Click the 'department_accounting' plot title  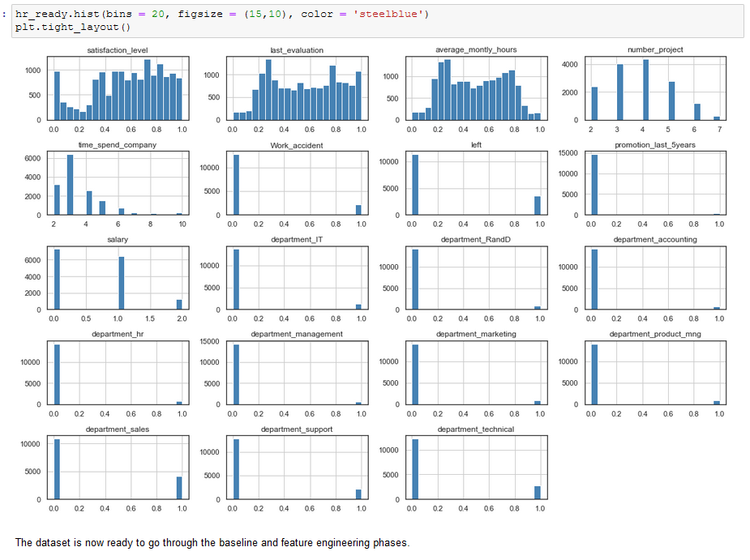(655, 240)
